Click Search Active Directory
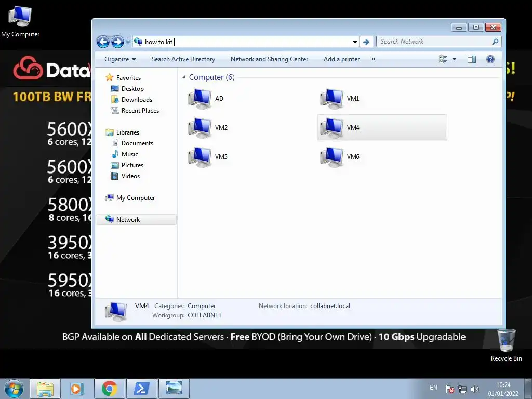Image resolution: width=532 pixels, height=399 pixels. coord(183,59)
